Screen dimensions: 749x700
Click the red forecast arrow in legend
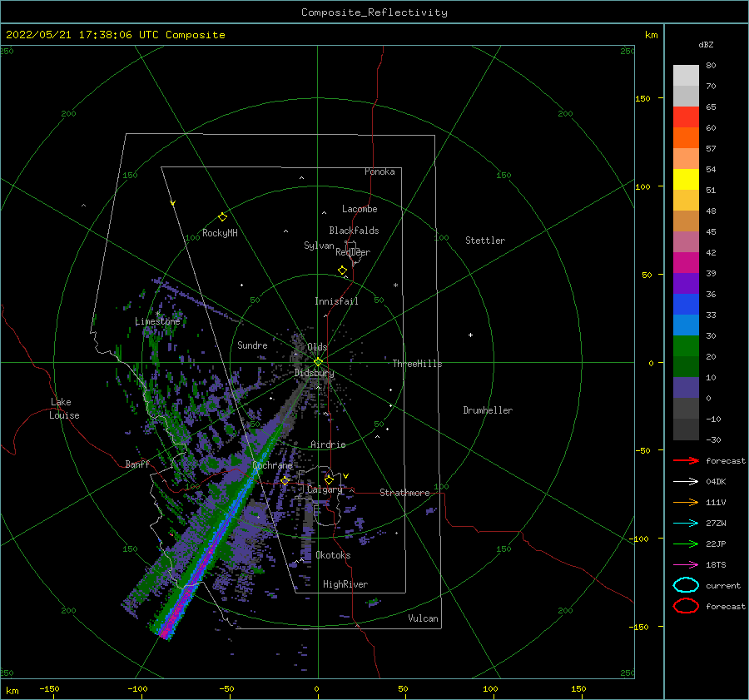tap(686, 460)
